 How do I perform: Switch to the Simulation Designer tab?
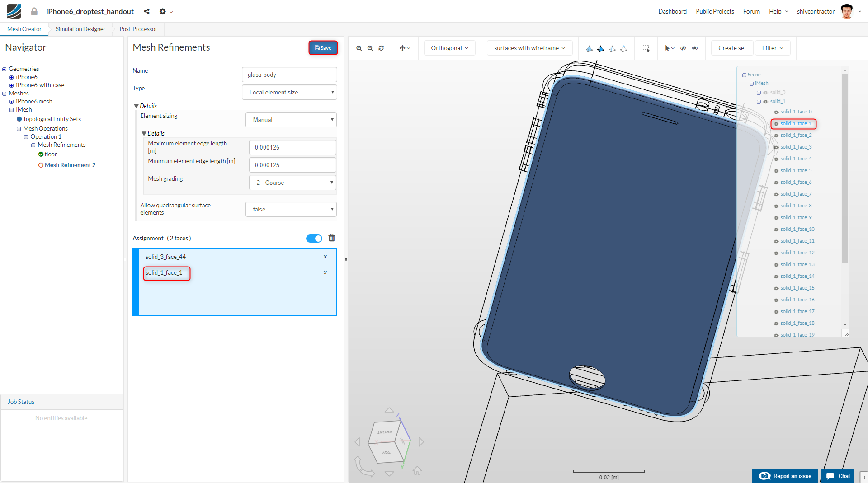(80, 29)
